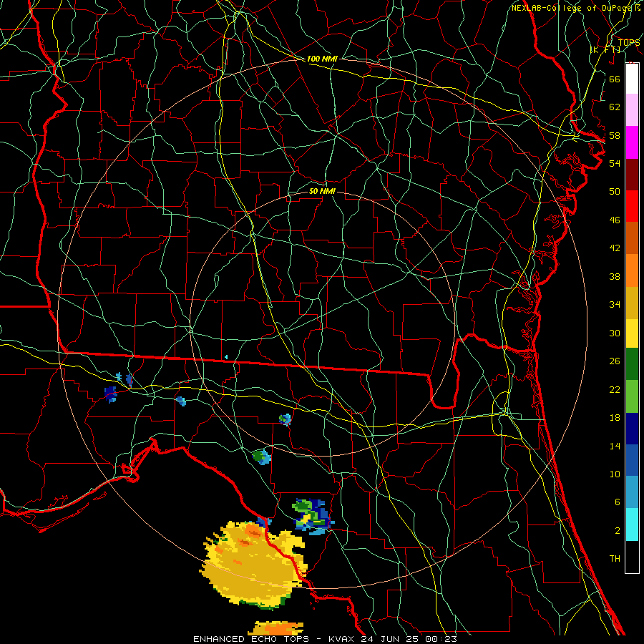The height and width of the screenshot is (644, 644).
Task: Pick the dark green legend swatch
Action: click(632, 364)
